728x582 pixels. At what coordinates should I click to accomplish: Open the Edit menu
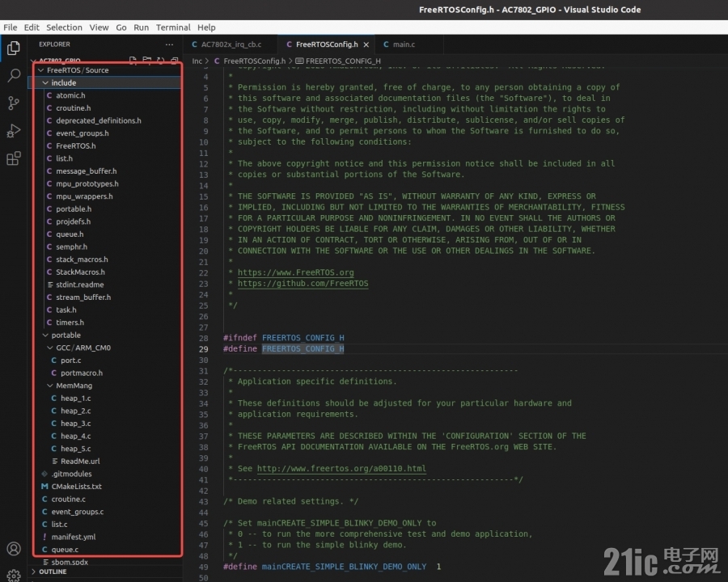point(32,27)
